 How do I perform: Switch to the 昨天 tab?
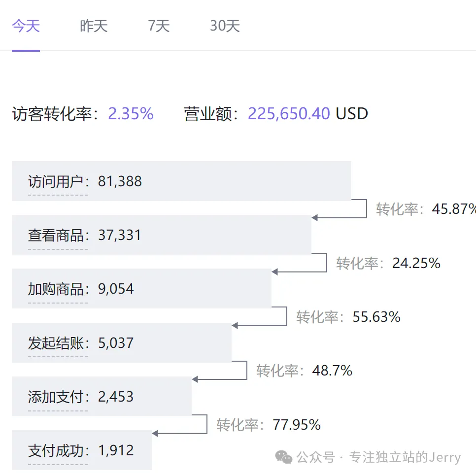coord(93,26)
